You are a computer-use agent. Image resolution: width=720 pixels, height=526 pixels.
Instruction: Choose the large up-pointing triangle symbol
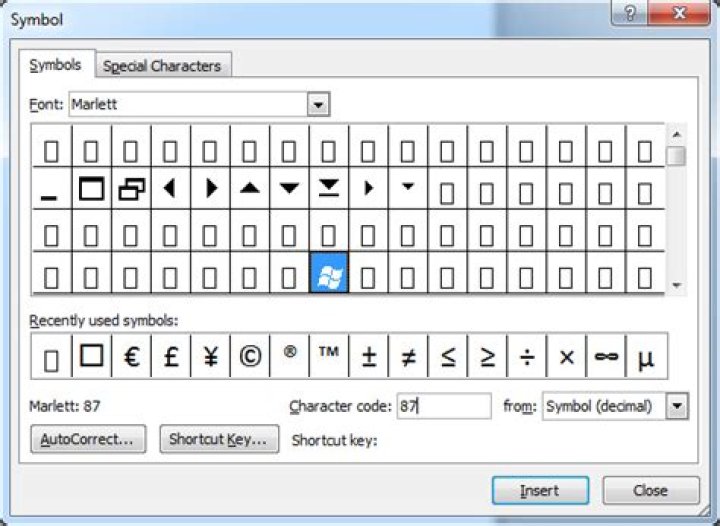pyautogui.click(x=249, y=188)
